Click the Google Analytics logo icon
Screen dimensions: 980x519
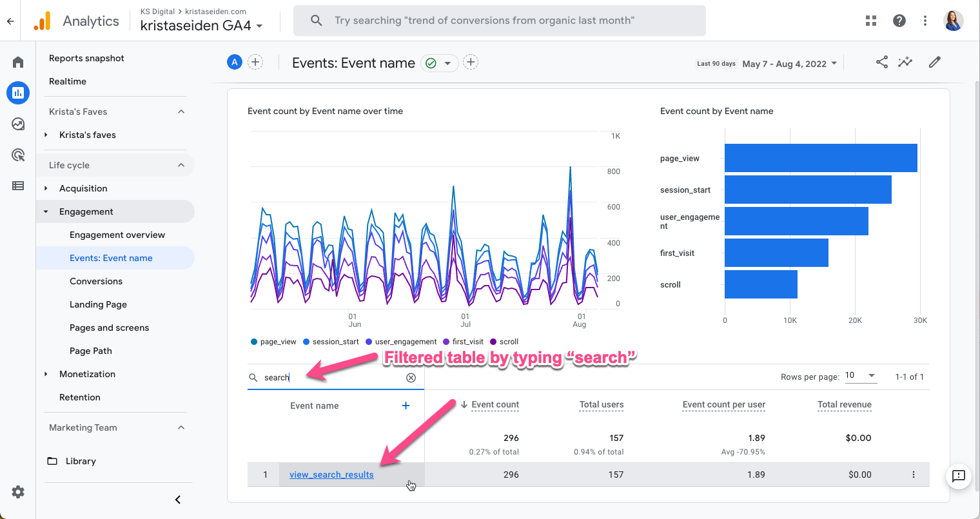(42, 21)
